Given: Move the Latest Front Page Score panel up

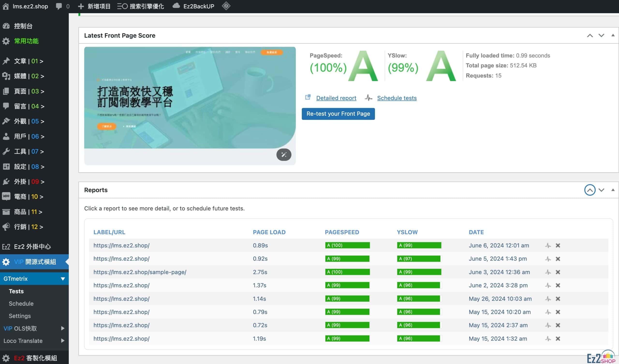Looking at the screenshot, I should 590,36.
